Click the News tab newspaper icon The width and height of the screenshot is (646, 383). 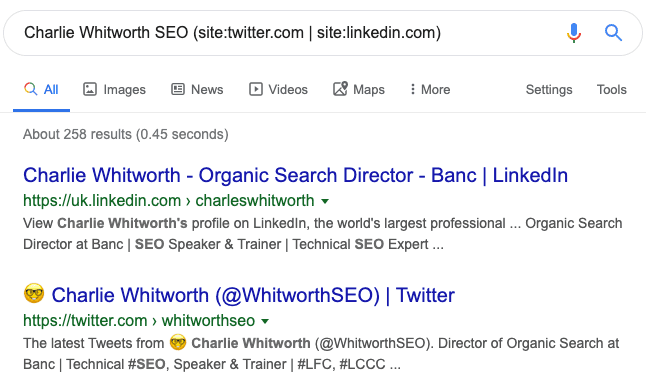coord(178,89)
